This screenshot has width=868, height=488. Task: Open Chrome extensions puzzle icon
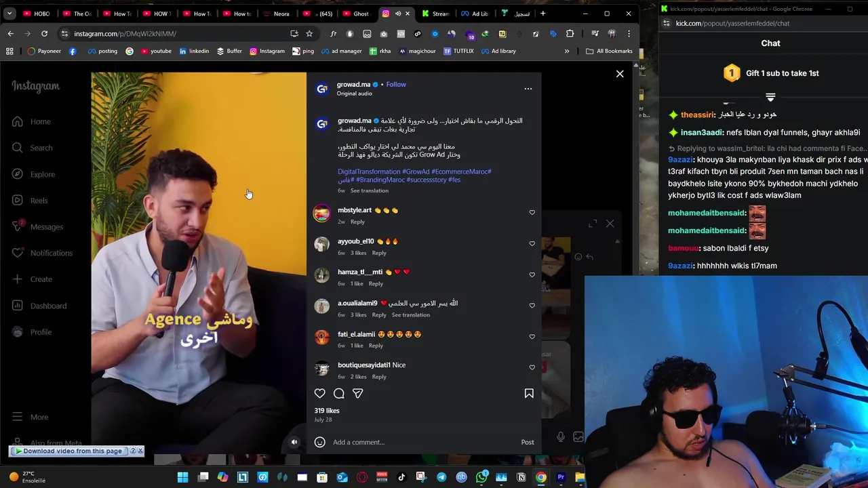570,34
